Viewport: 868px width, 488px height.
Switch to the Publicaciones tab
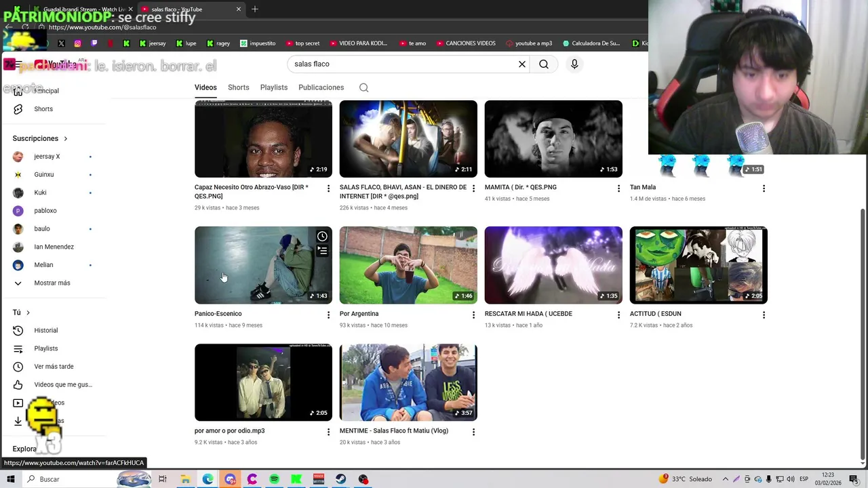pos(321,87)
